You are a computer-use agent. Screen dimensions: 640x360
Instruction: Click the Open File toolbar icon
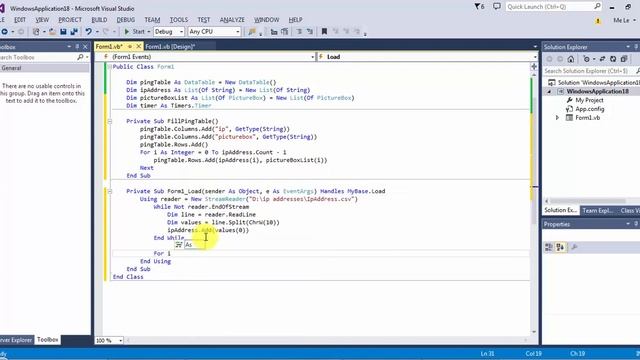pos(52,31)
